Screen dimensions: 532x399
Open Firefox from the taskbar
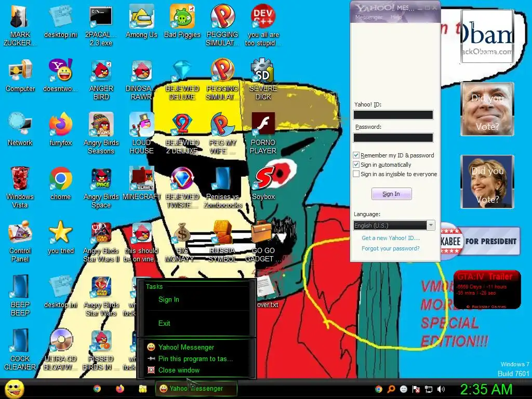pyautogui.click(x=120, y=389)
